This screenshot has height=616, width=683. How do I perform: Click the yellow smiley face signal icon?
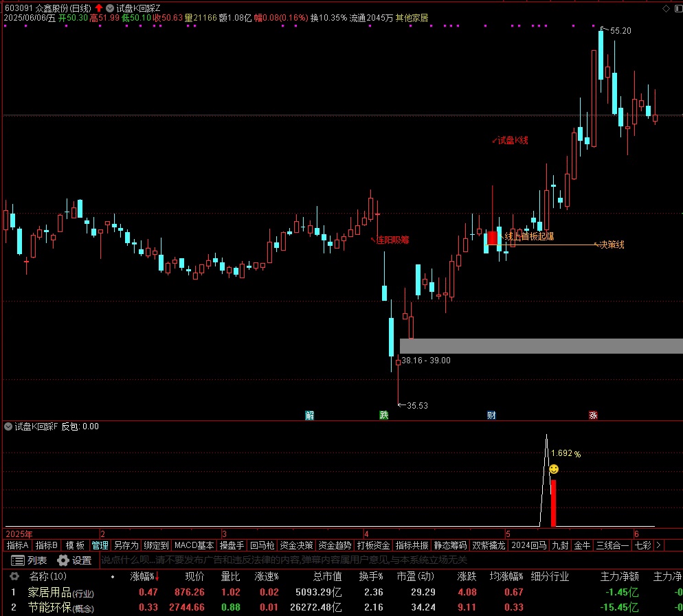coord(553,469)
